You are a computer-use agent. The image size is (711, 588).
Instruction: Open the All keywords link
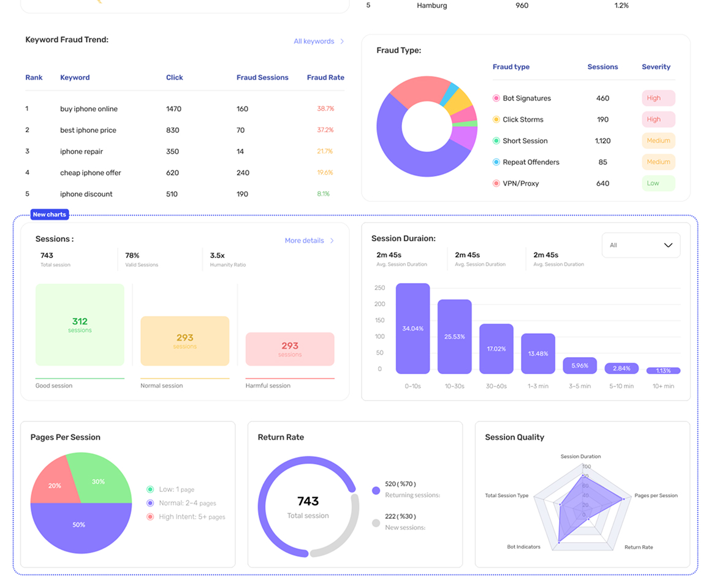[x=314, y=41]
